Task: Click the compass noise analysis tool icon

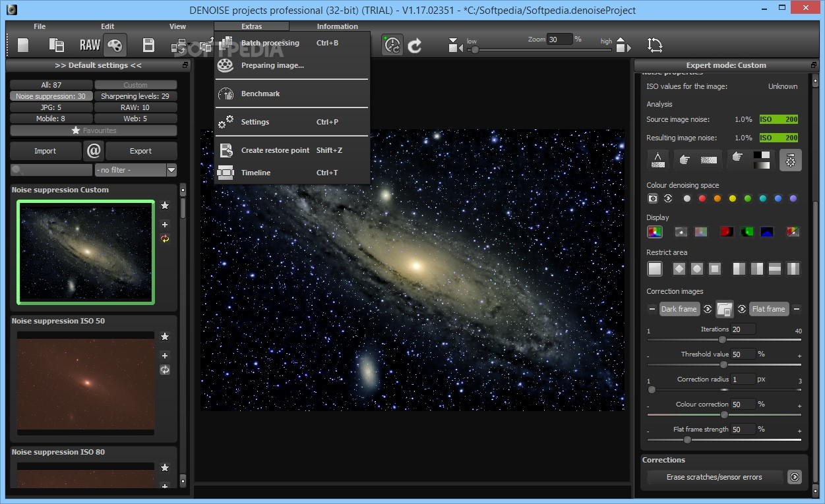Action: [657, 159]
